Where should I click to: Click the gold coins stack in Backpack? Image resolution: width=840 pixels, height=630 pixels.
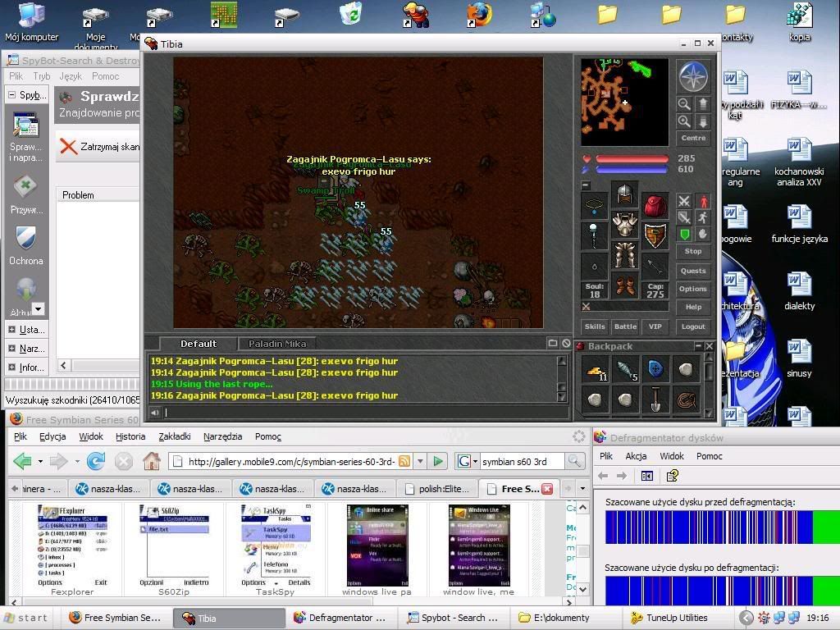pyautogui.click(x=596, y=370)
